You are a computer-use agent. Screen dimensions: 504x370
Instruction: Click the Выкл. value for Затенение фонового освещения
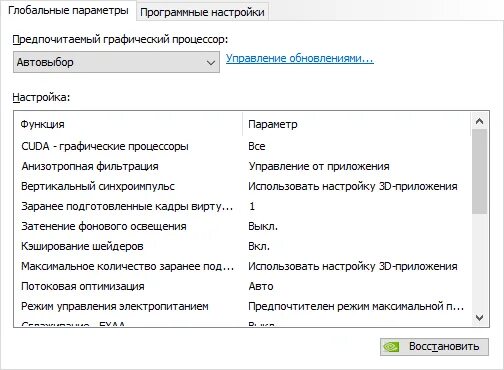(x=263, y=226)
